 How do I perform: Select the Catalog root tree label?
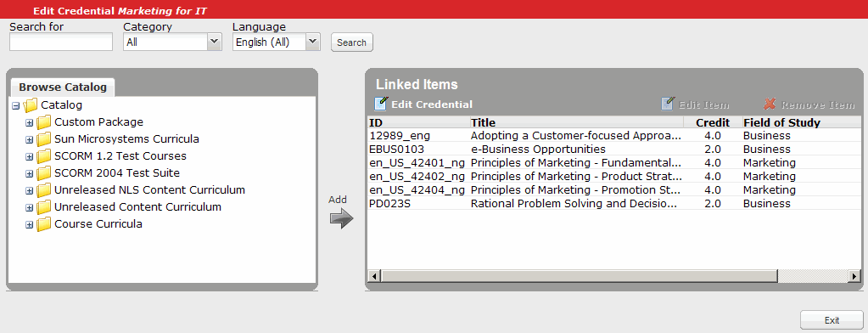(x=61, y=104)
